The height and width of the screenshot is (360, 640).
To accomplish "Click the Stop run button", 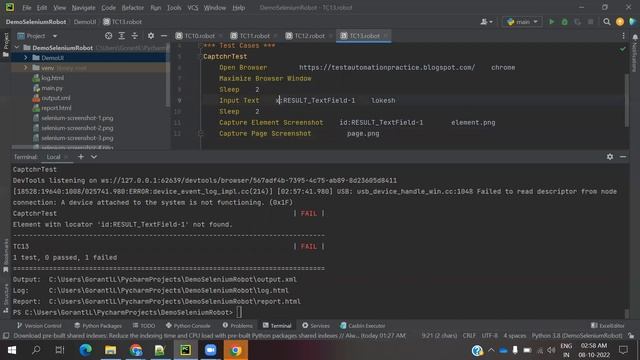I will [x=590, y=22].
